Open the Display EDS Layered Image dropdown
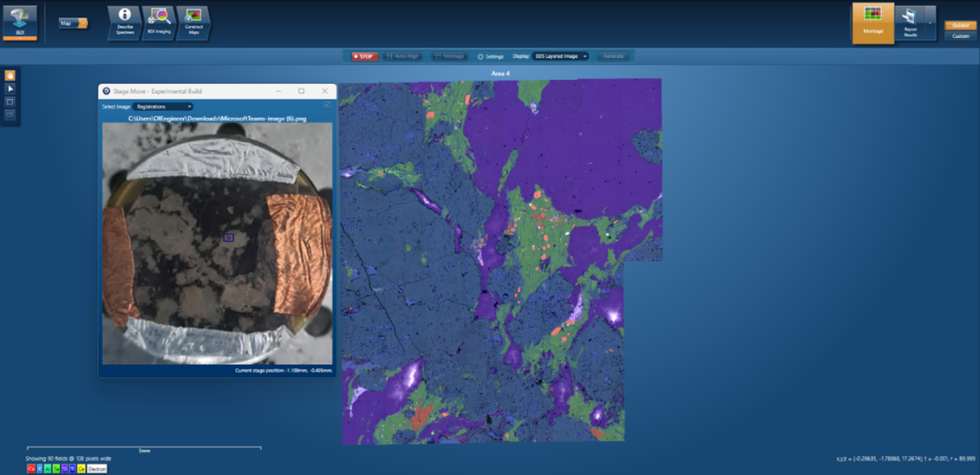Image resolution: width=980 pixels, height=475 pixels. tap(560, 56)
